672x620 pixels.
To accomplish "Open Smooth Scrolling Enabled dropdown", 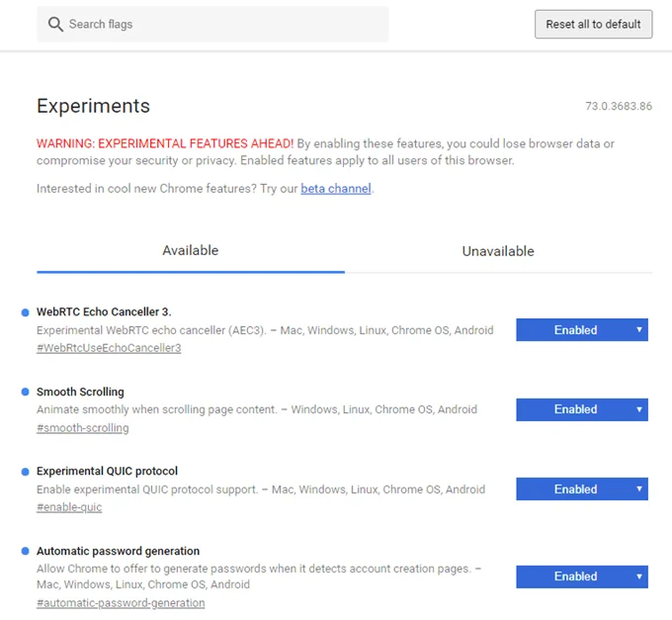I will [x=581, y=409].
